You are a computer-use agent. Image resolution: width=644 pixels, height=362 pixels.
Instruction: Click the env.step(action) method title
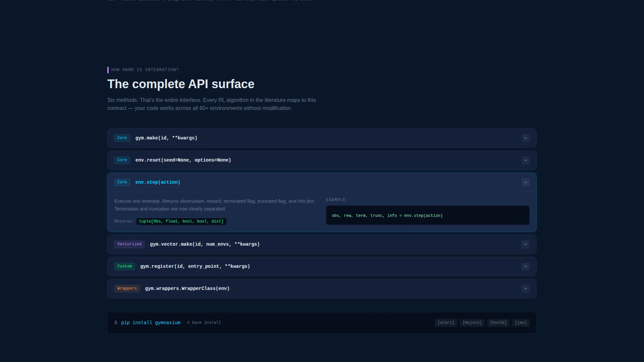(158, 182)
